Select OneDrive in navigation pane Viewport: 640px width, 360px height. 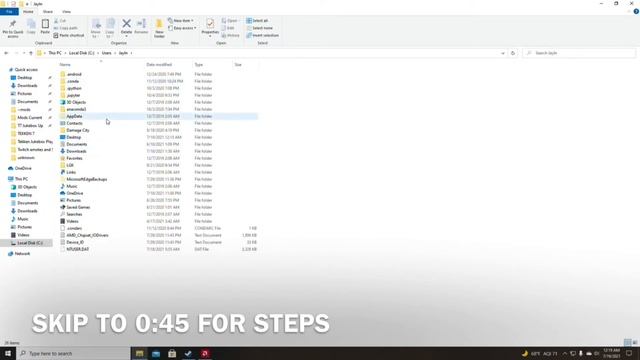(x=23, y=168)
